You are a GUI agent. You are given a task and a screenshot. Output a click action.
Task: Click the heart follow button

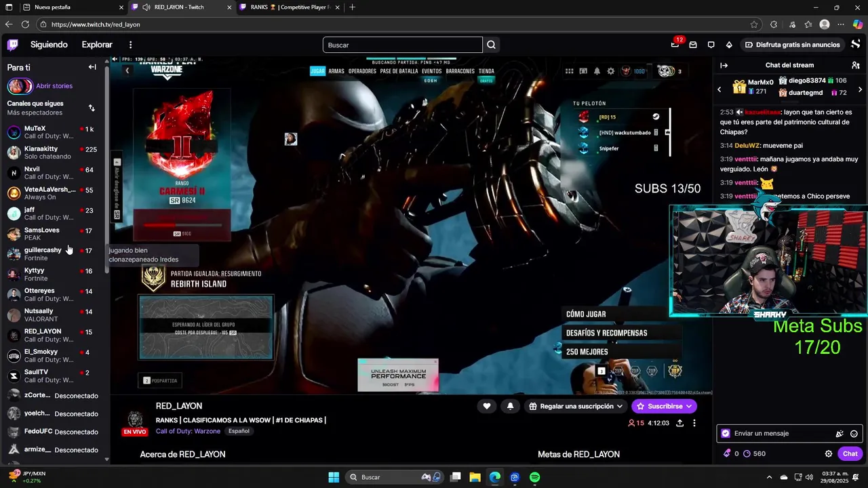pos(486,406)
